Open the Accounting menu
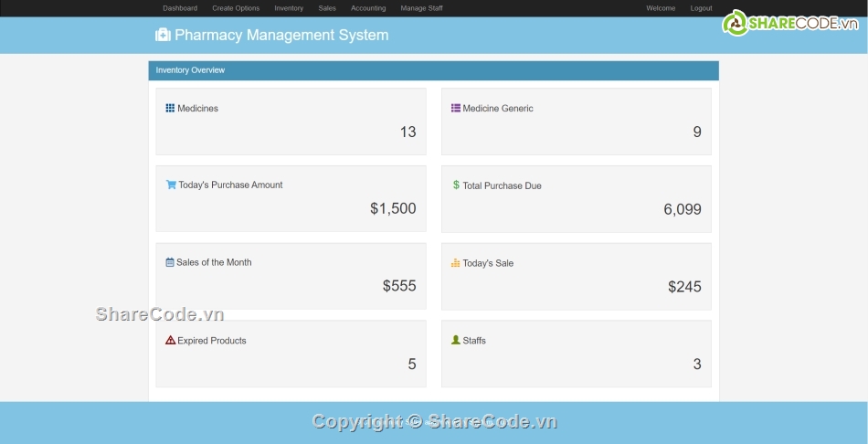 pos(368,8)
